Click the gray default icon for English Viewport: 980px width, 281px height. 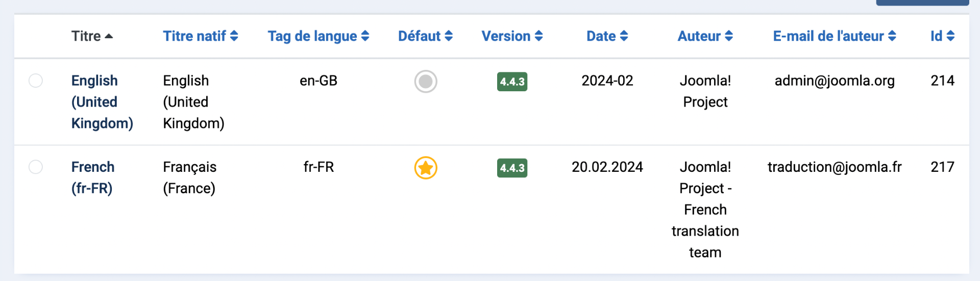coord(426,82)
